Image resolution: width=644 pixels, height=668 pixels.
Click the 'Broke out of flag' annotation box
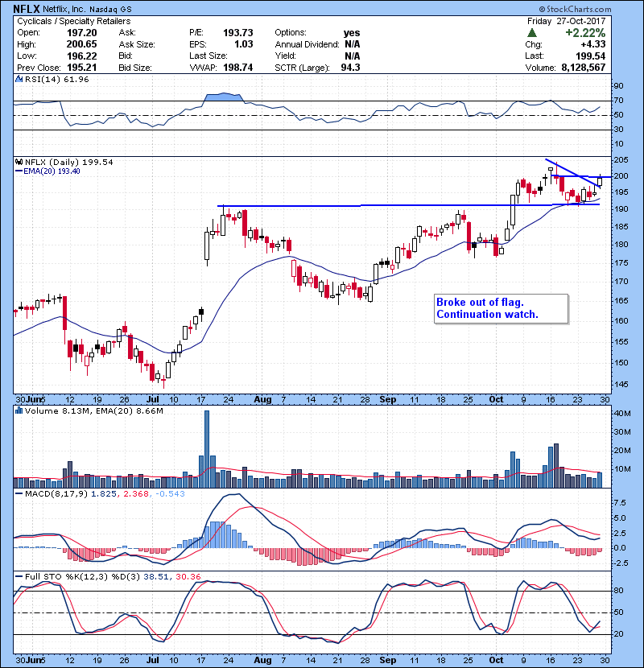point(501,308)
